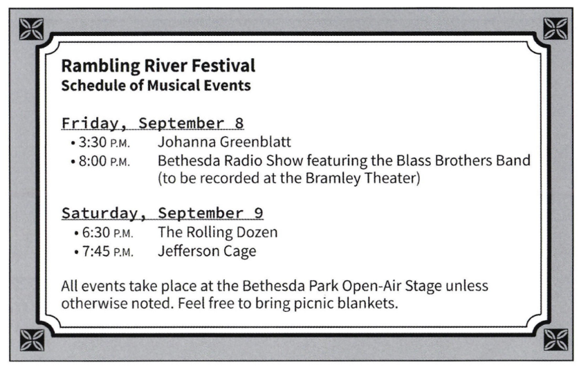Viewport: 588px width, 372px height.
Task: Select the Bethesda Radio Show event line
Action: tap(344, 161)
